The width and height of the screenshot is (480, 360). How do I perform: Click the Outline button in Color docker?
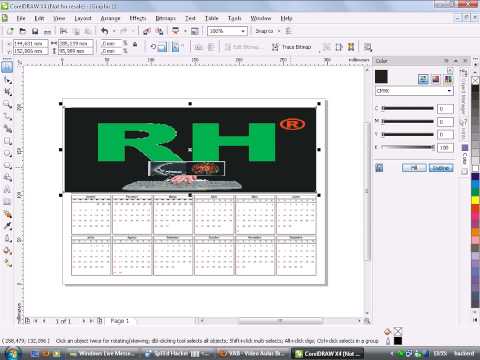tap(441, 168)
